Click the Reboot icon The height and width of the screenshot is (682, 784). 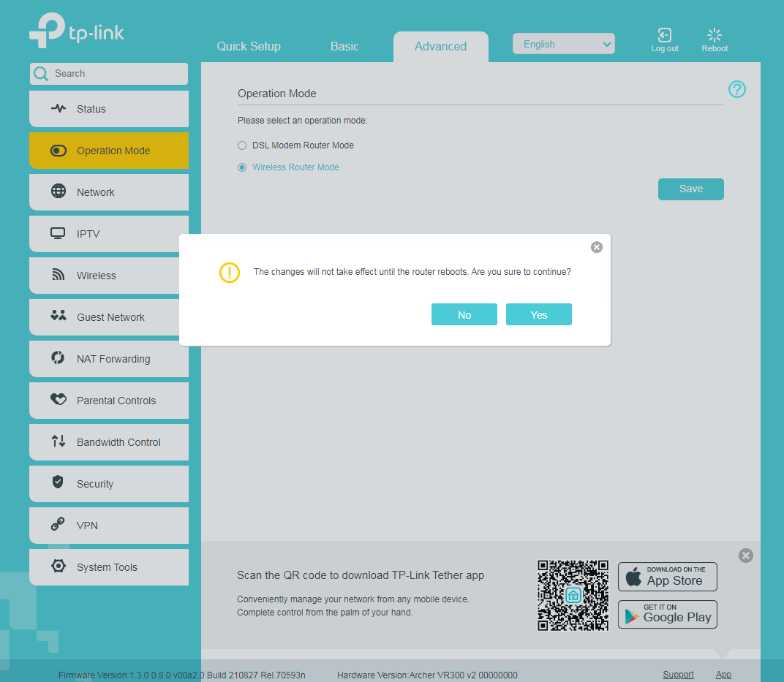pyautogui.click(x=715, y=35)
